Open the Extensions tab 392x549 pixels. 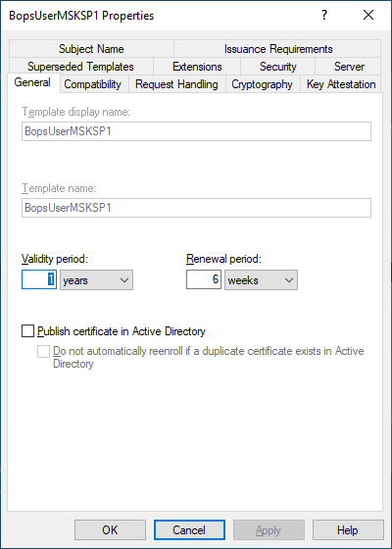(197, 67)
